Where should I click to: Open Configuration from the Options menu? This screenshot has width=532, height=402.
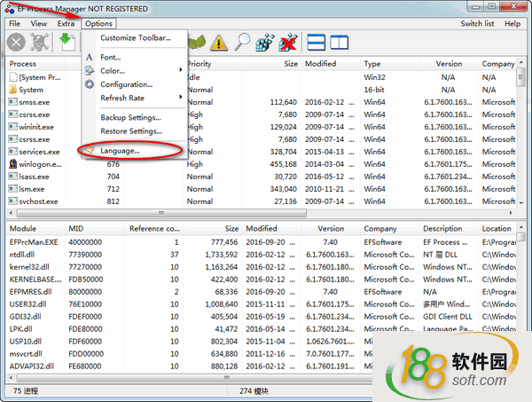coord(126,84)
